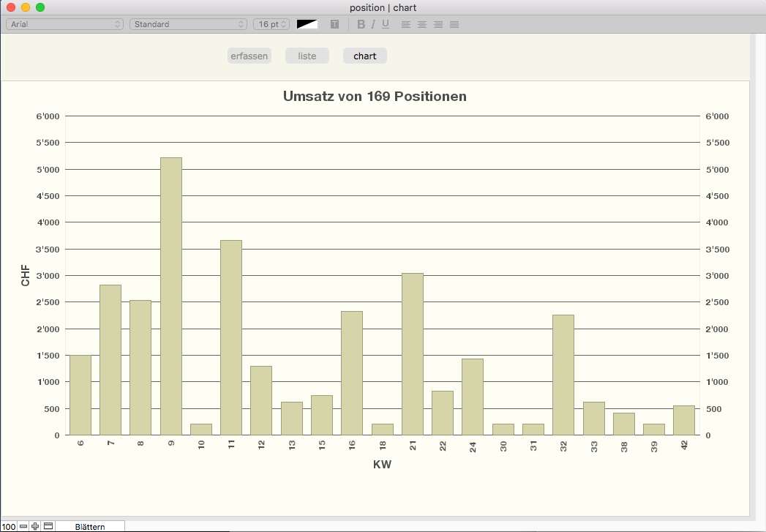Click the text highlight T icon
766x532 pixels.
click(334, 24)
